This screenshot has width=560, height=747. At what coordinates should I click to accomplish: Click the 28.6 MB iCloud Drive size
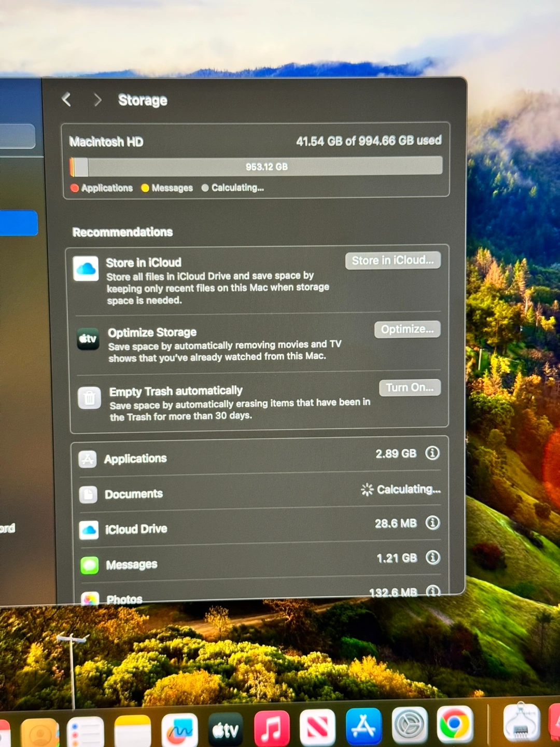point(396,523)
